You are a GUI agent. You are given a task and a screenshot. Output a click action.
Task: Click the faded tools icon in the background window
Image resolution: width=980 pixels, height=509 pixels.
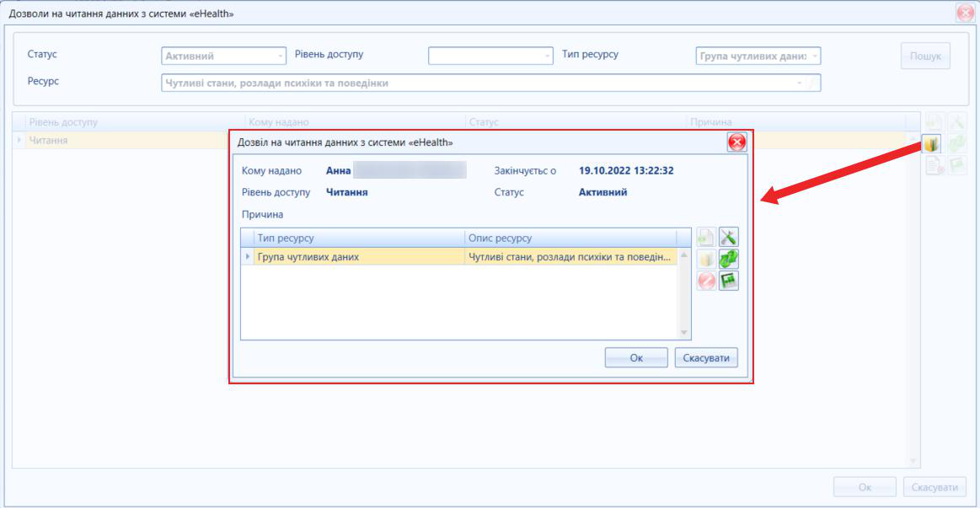click(956, 122)
